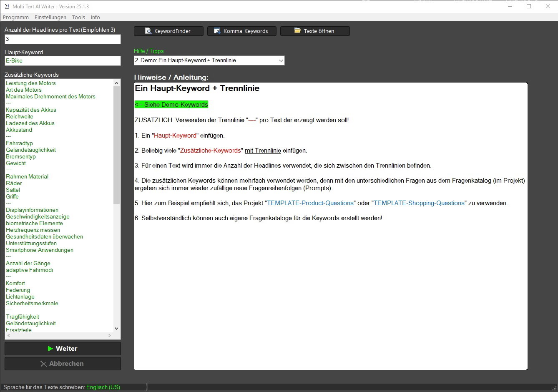Click the KeywordFinder magnifier icon
The height and width of the screenshot is (392, 558).
[148, 31]
